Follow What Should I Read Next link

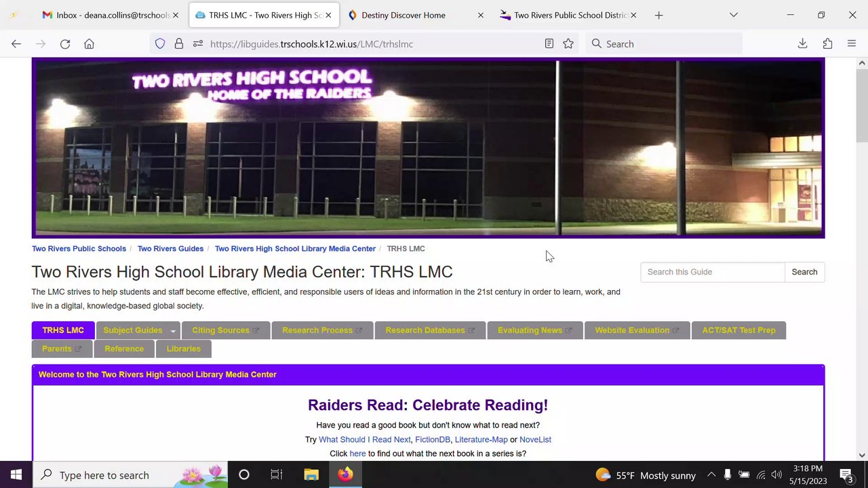click(365, 440)
